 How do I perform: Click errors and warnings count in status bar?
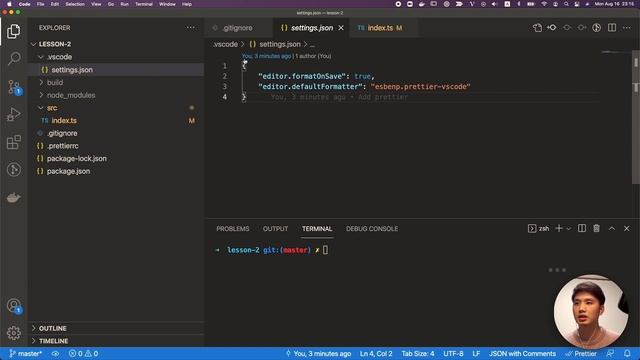coord(83,353)
